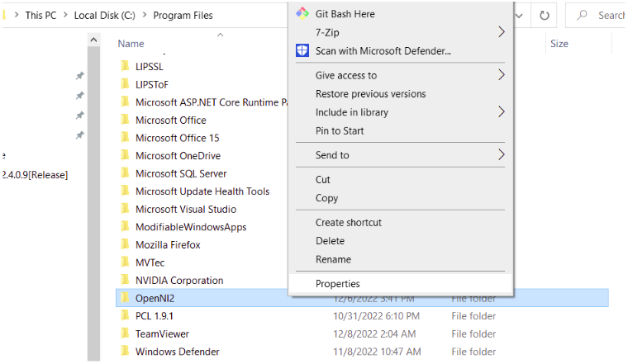This screenshot has width=628, height=364.
Task: Select the PCL 1.9.1 folder name
Action: pyautogui.click(x=155, y=316)
